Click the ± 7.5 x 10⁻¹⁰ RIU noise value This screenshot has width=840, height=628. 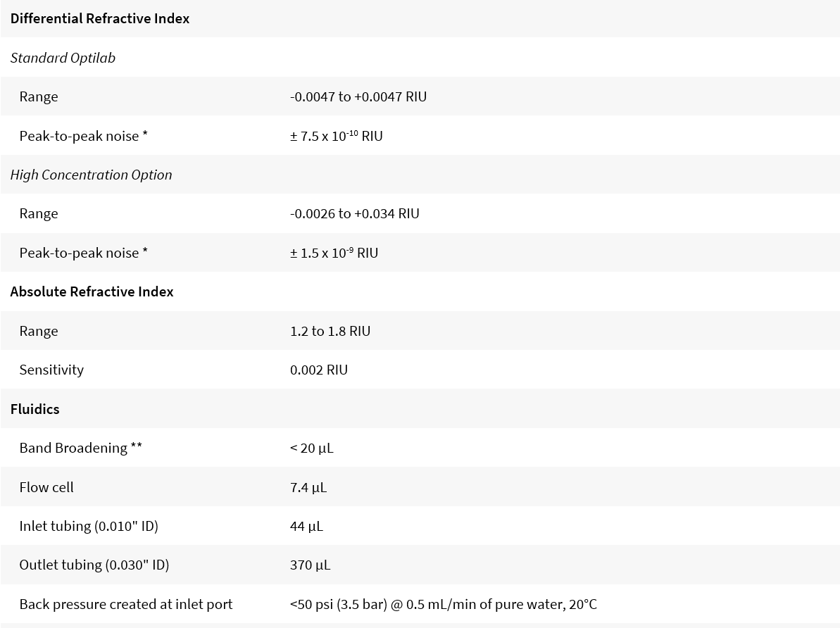(336, 136)
